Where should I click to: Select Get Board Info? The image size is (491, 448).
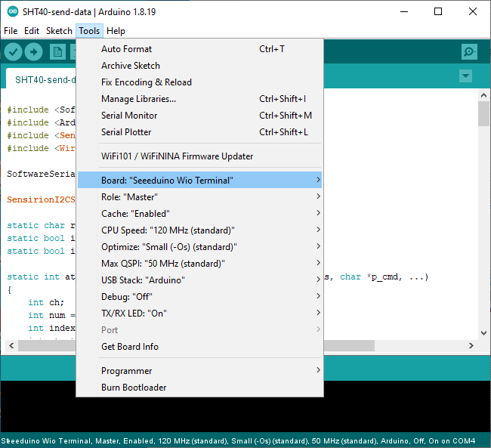[x=199, y=346]
